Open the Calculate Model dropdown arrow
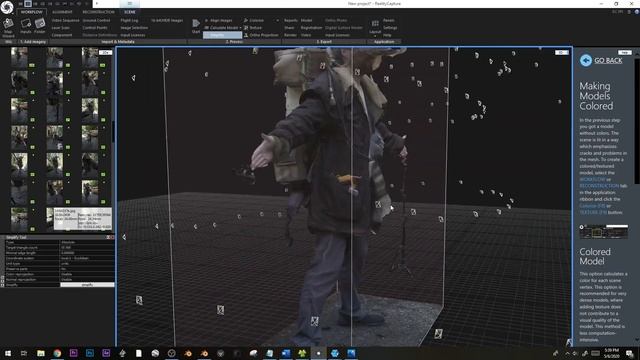The image size is (640, 360). pos(240,28)
